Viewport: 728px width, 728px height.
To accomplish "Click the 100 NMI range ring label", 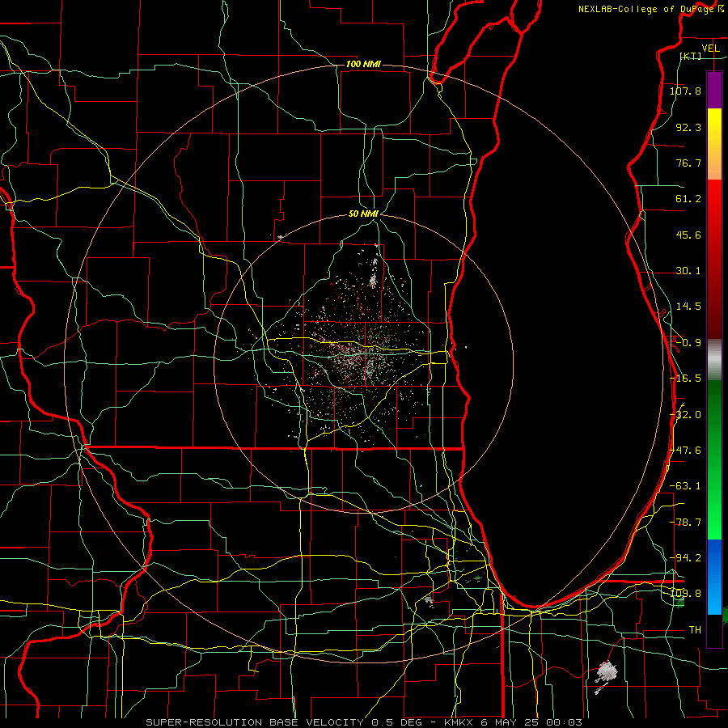I will point(363,64).
